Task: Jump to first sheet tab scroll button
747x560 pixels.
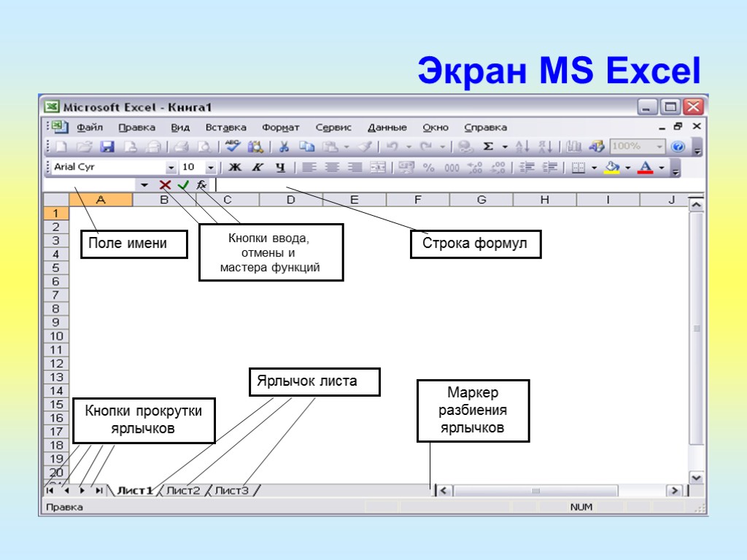Action: (x=50, y=491)
